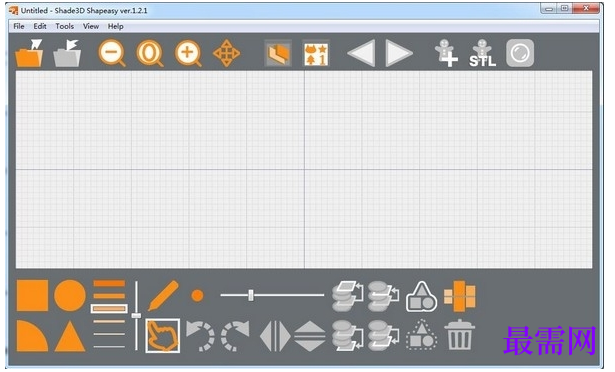
Task: Click the gray round preview button
Action: click(520, 53)
